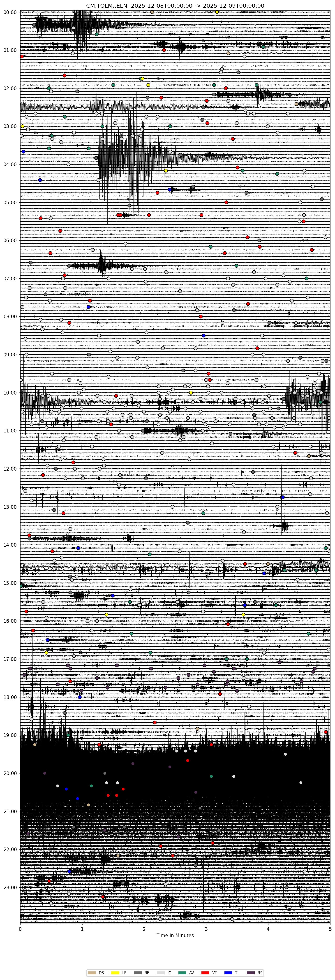
Task: Click the 23:00 y-axis tick label
Action: (10, 887)
